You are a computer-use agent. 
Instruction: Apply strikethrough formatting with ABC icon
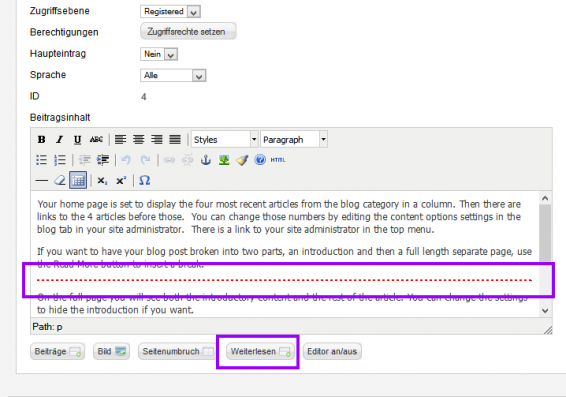96,139
